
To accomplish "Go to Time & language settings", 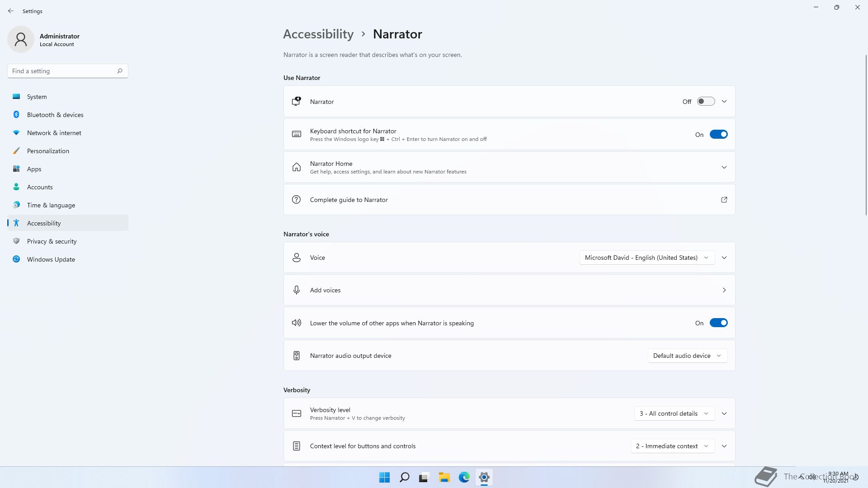I will click(68, 205).
